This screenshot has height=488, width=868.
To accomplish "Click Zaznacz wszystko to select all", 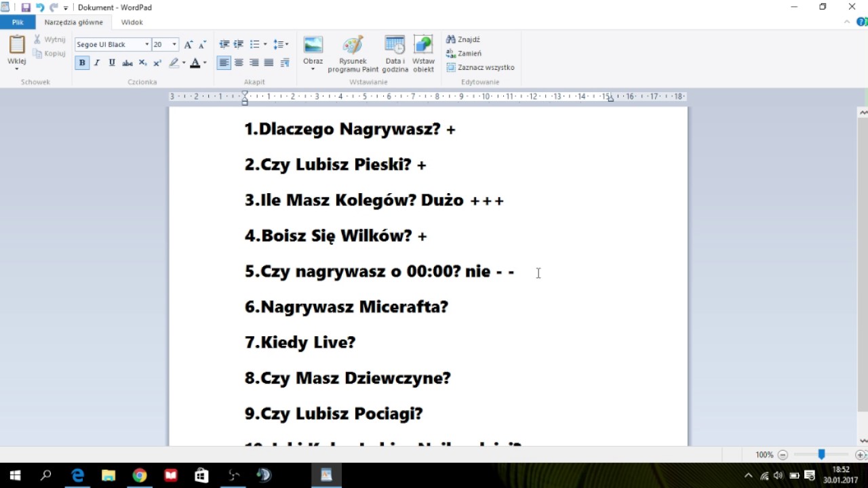I will 481,68.
